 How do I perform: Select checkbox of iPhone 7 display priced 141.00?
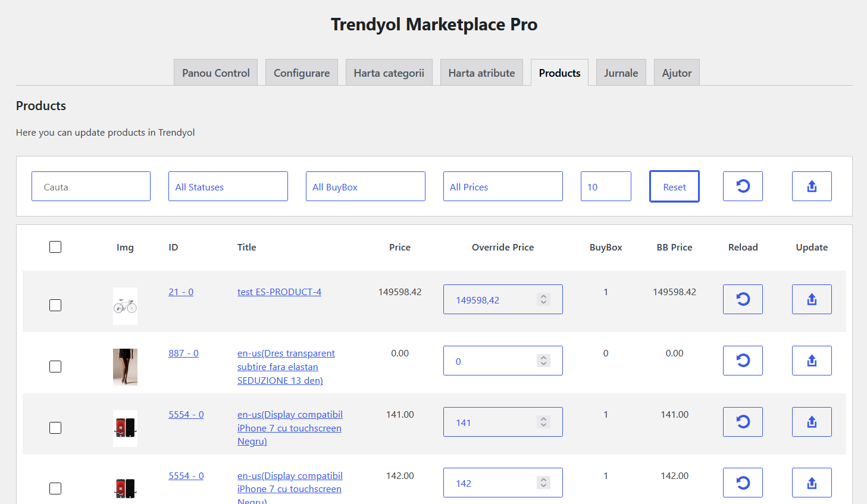pos(55,428)
